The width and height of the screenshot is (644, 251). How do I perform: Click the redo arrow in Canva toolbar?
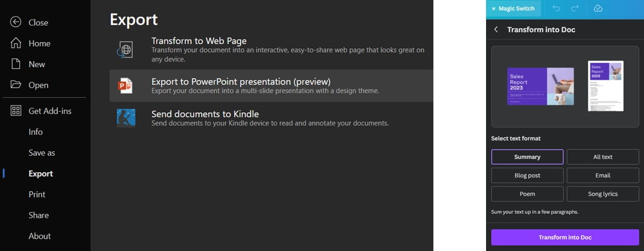tap(575, 8)
